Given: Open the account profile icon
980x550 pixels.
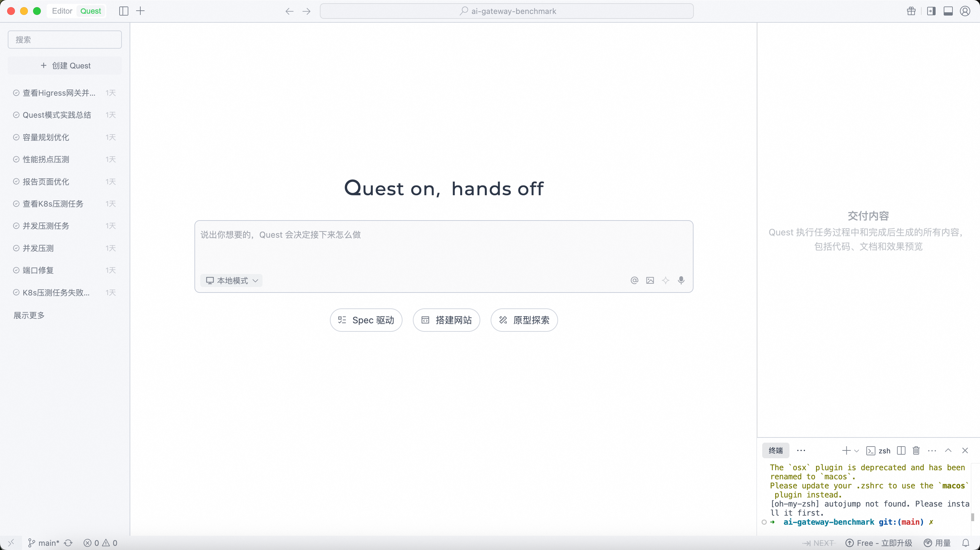Looking at the screenshot, I should point(965,11).
